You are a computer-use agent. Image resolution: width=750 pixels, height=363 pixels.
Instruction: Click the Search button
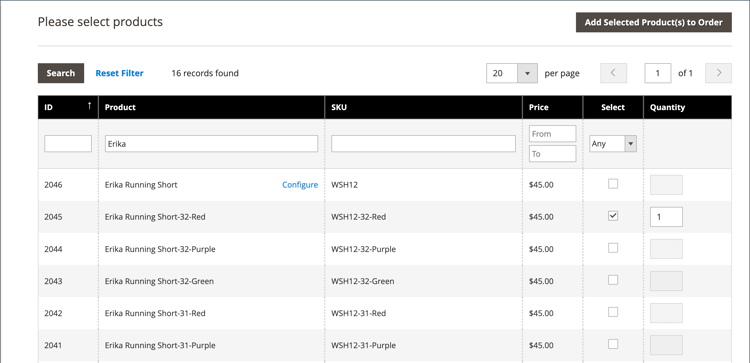61,73
